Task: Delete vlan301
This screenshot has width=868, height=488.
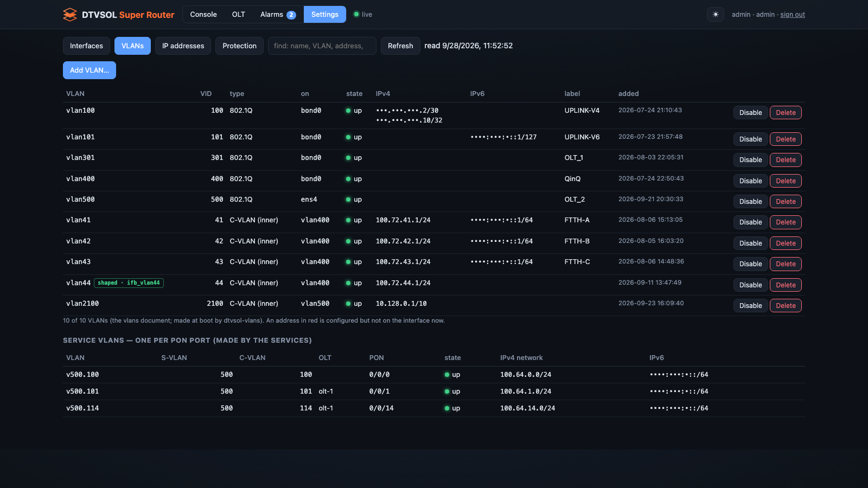Action: pyautogui.click(x=786, y=160)
